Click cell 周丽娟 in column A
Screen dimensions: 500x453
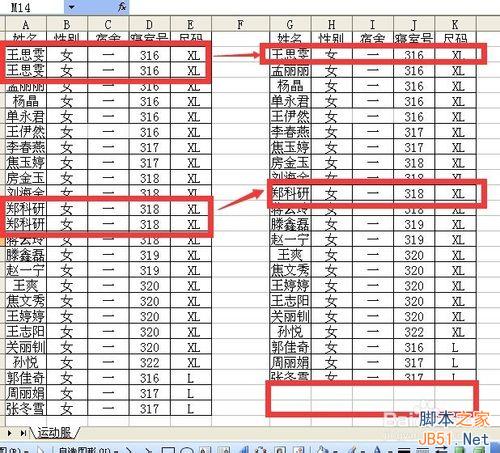pyautogui.click(x=26, y=393)
